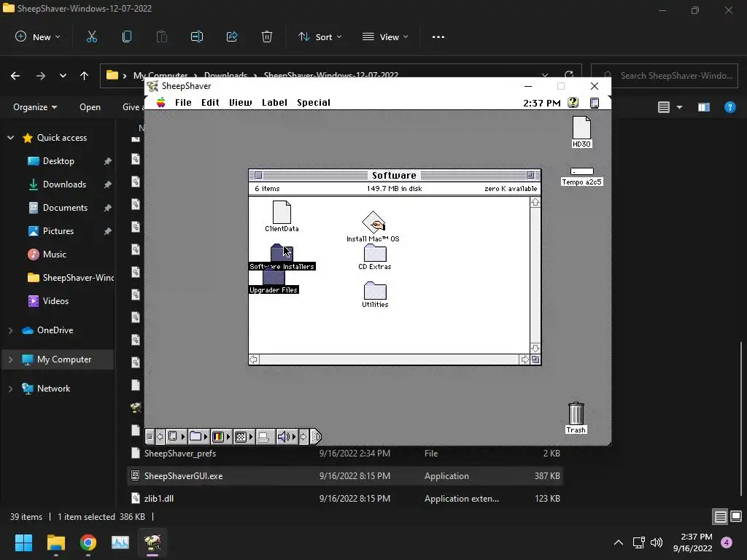
Task: Collapse the Quick access tree
Action: point(10,138)
